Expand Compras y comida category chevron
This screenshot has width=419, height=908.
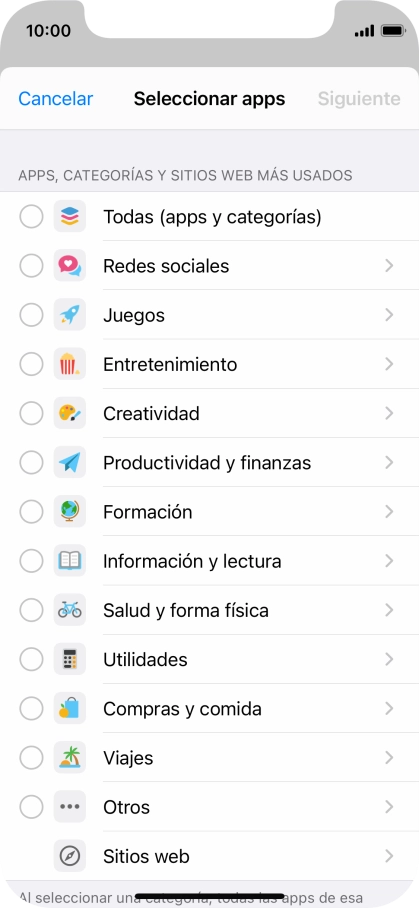tap(389, 709)
